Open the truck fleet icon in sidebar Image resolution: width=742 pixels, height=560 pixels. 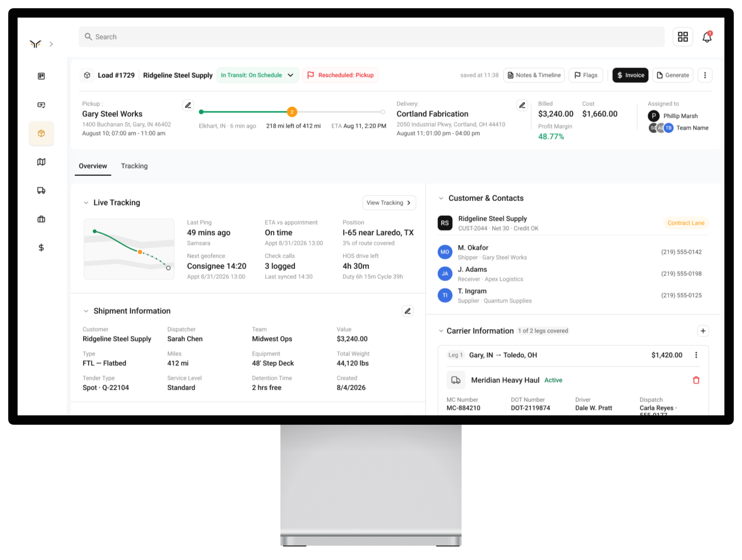click(x=41, y=191)
